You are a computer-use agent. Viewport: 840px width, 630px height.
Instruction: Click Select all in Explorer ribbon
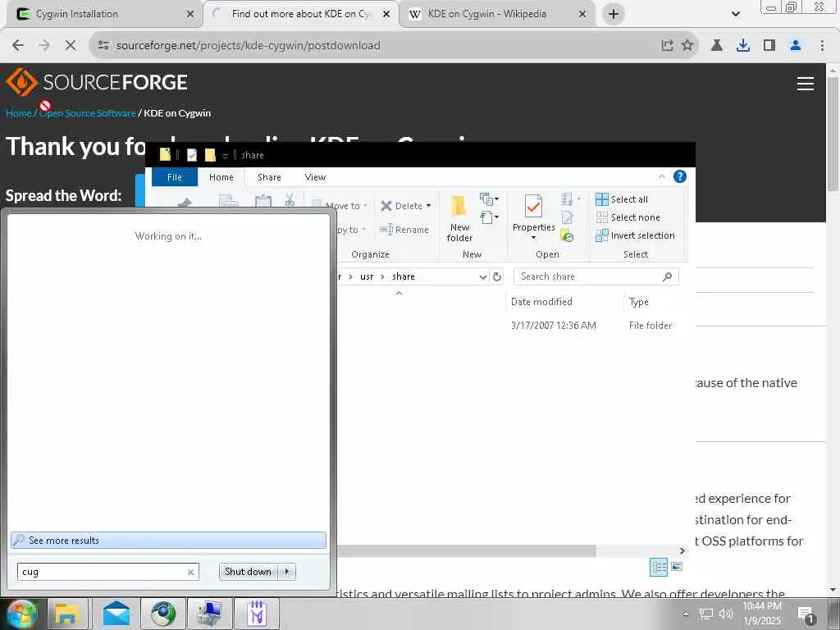622,199
